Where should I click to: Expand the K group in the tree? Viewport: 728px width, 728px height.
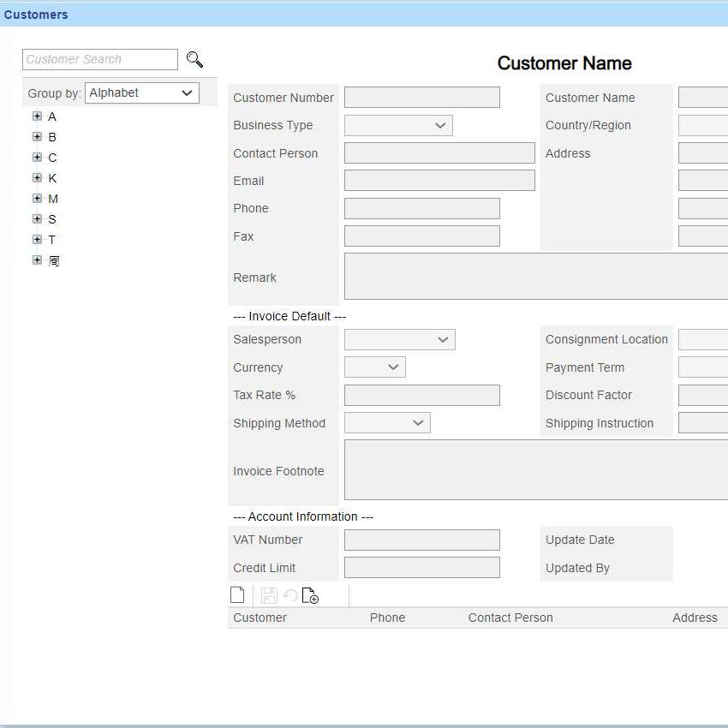point(37,178)
